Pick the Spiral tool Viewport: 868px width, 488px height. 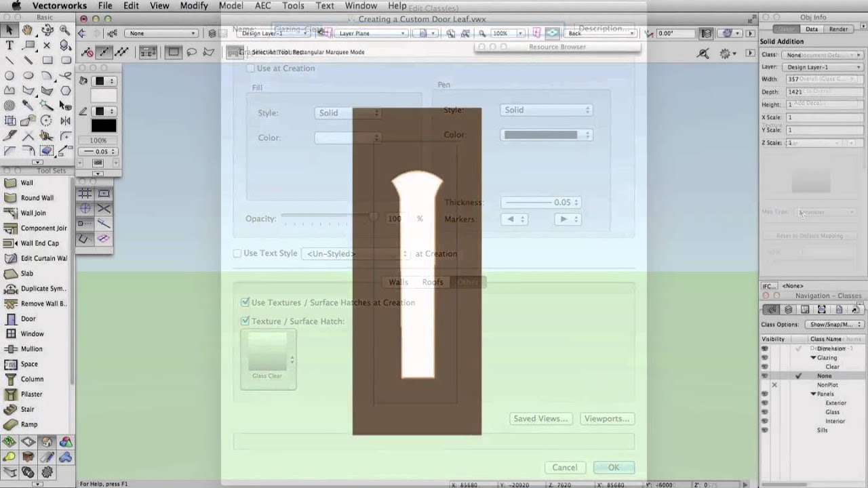[9, 106]
